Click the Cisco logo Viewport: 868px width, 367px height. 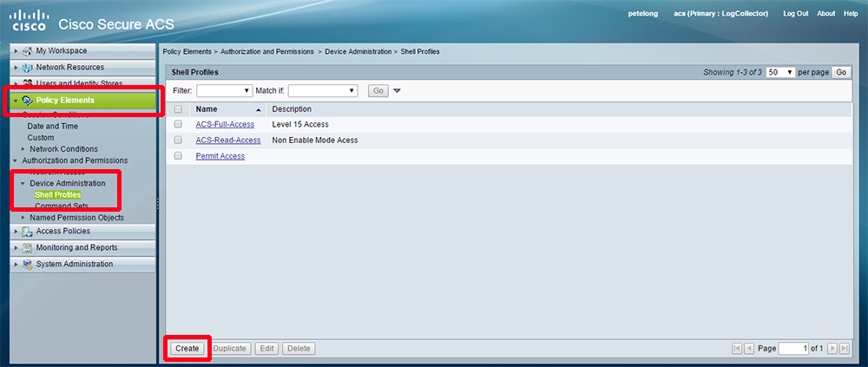tap(30, 22)
